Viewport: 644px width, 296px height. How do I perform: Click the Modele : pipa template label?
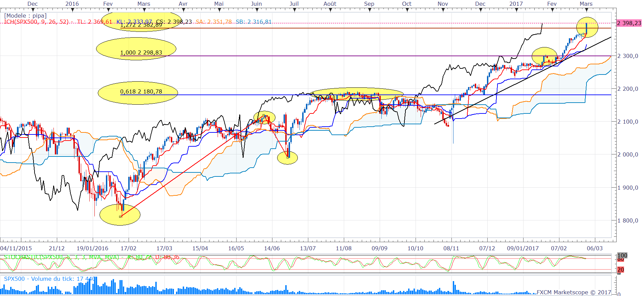[x=25, y=16]
